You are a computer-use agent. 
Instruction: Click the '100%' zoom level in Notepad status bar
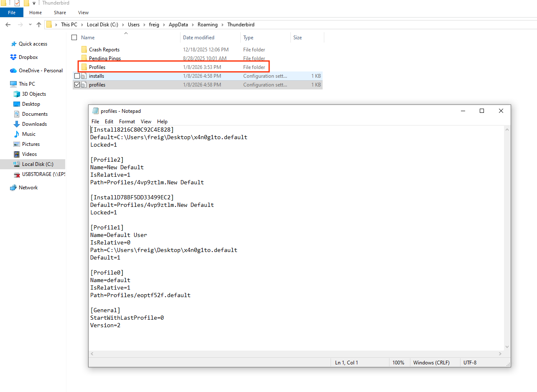tap(398, 363)
